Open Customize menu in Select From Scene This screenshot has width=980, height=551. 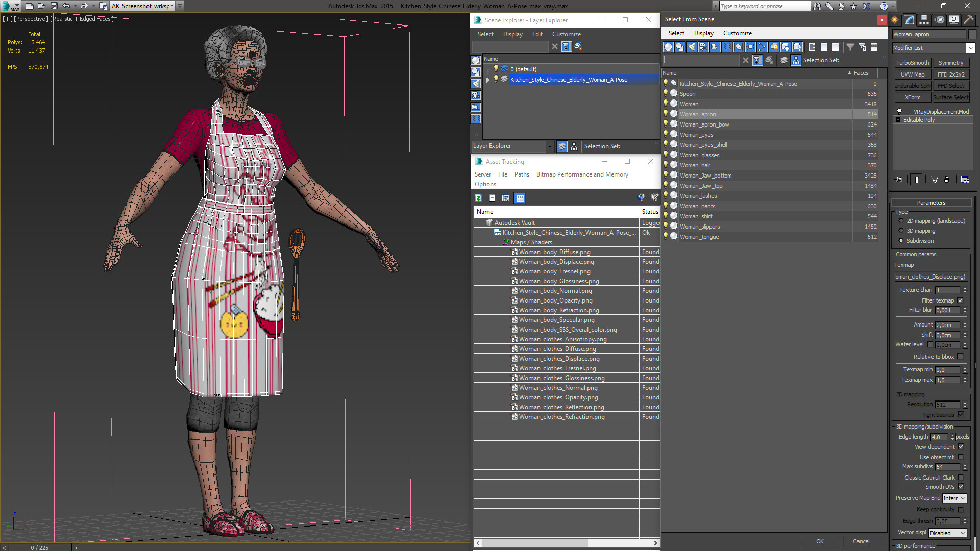737,33
